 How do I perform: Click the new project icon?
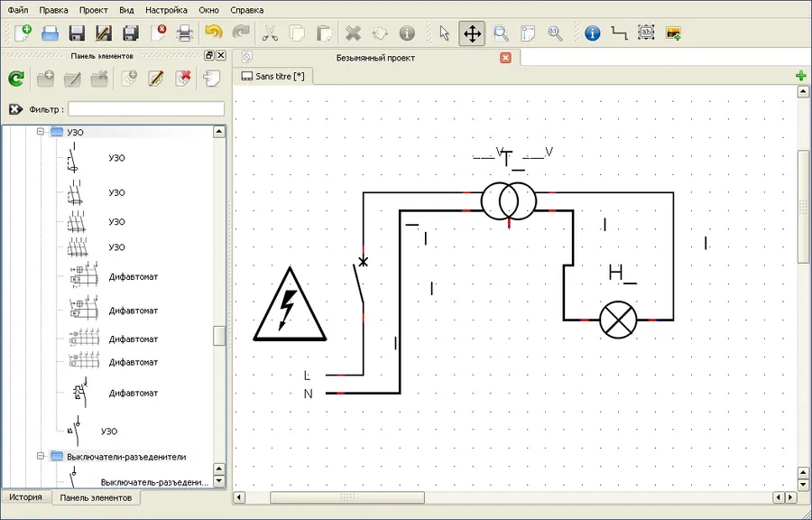coord(23,33)
